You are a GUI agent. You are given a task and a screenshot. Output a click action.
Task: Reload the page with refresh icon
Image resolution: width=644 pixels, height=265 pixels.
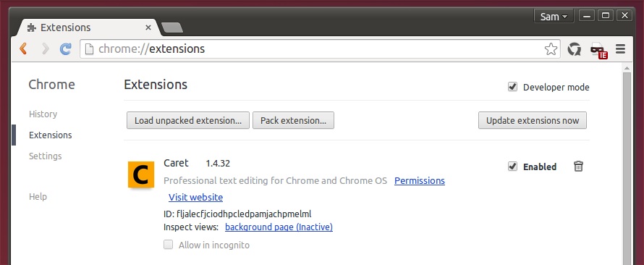tap(66, 49)
